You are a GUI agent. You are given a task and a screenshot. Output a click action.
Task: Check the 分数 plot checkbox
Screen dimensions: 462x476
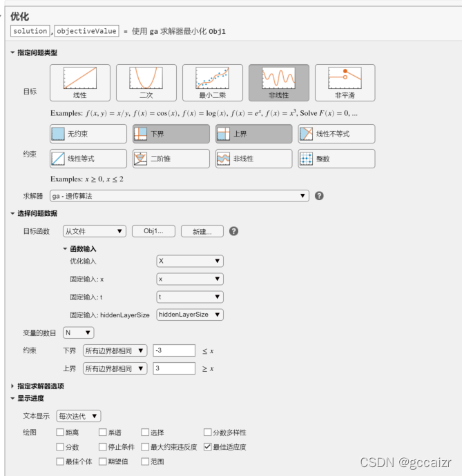pos(60,447)
